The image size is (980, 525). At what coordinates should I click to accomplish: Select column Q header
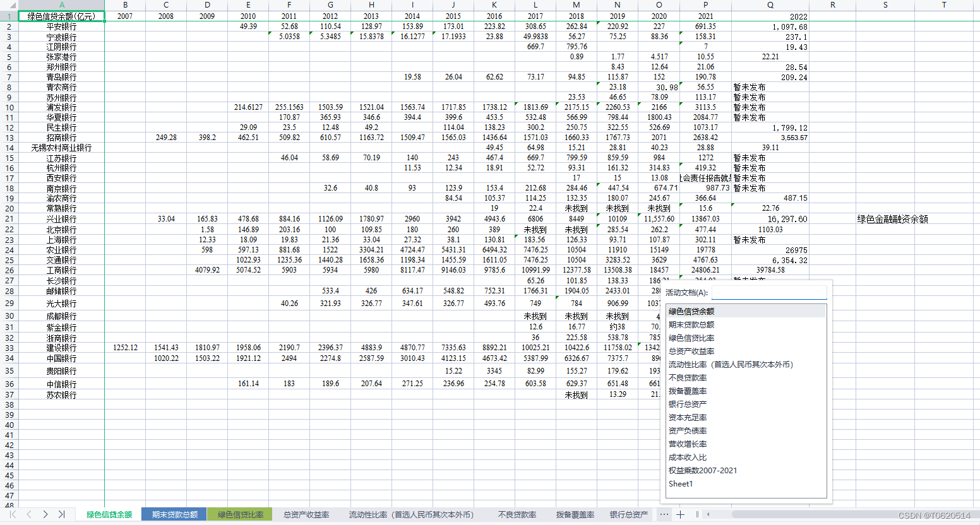pos(770,5)
